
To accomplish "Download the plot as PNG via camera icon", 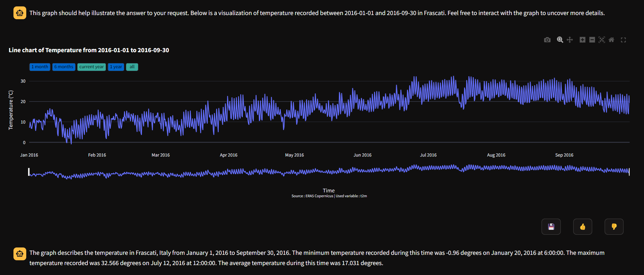I will [547, 40].
